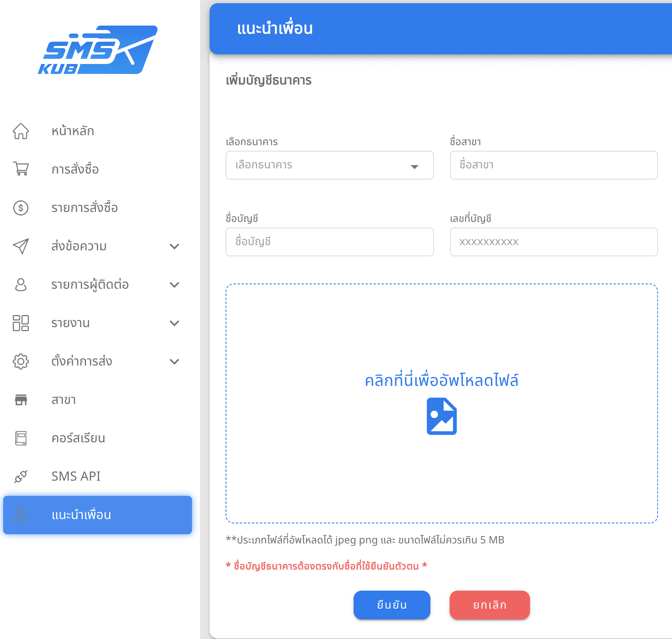Viewport: 672px width, 639px height.
Task: Focus the เลขที่บัญชี account number field
Action: (x=554, y=242)
